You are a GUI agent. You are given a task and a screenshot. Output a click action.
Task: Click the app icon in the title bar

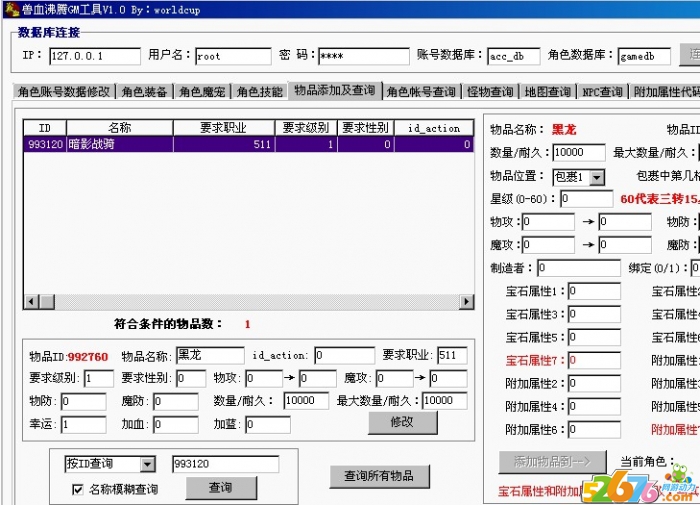(x=12, y=9)
